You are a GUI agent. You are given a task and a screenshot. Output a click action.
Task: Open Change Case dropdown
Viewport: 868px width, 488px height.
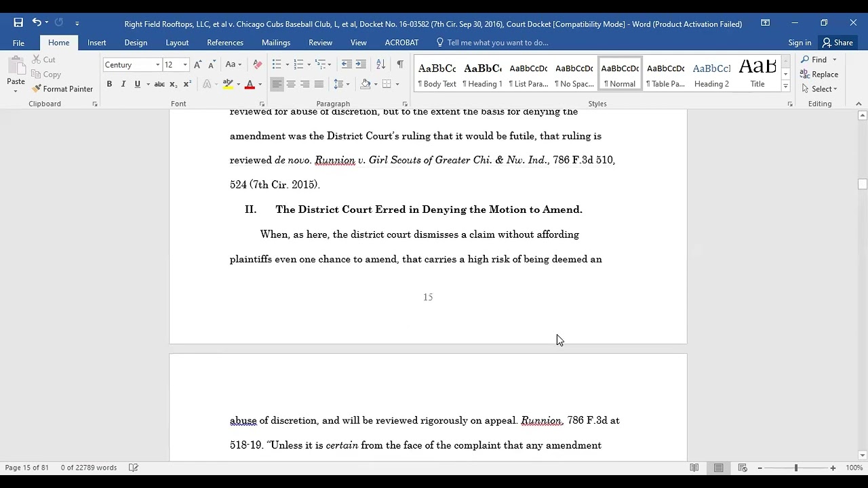pyautogui.click(x=233, y=64)
